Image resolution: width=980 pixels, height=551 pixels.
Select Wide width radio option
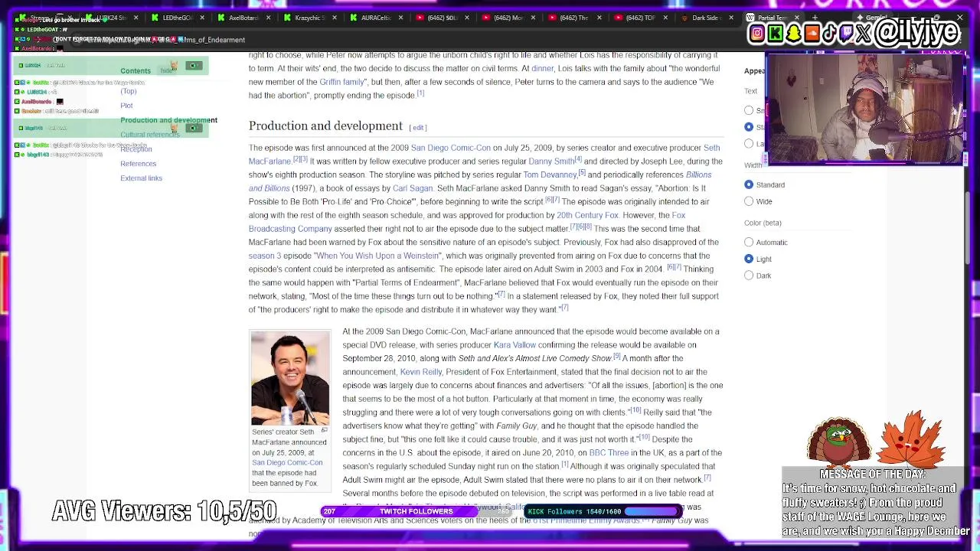[x=749, y=201]
